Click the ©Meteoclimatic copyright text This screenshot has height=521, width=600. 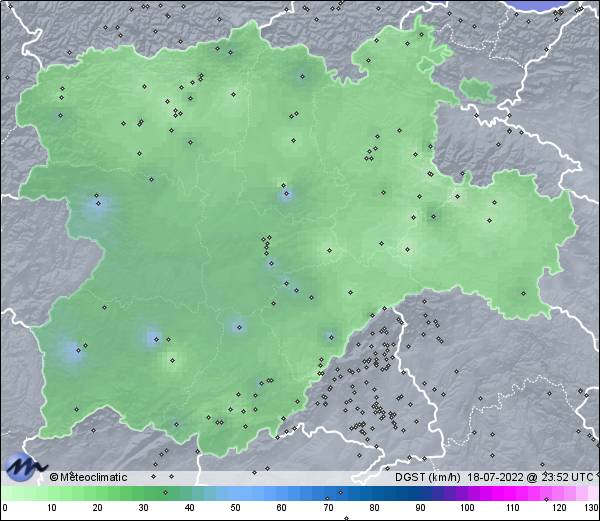[88, 477]
